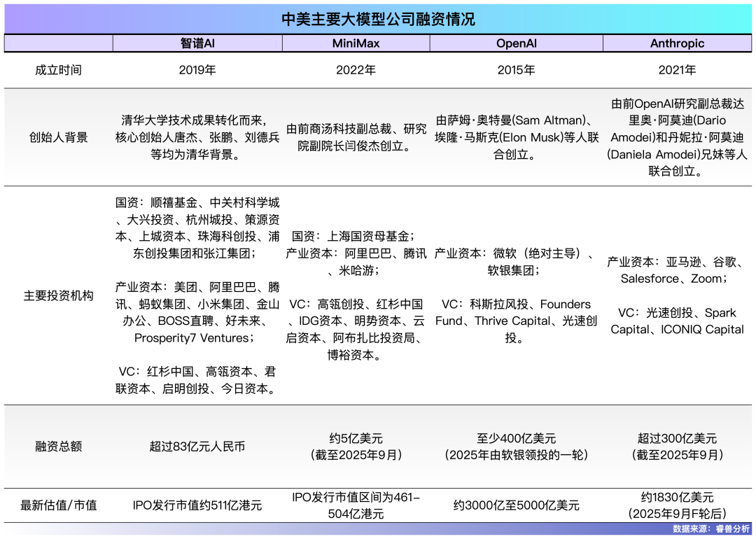This screenshot has height=539, width=756.
Task: Click the 最新估值/市值 row label
Action: 58,505
